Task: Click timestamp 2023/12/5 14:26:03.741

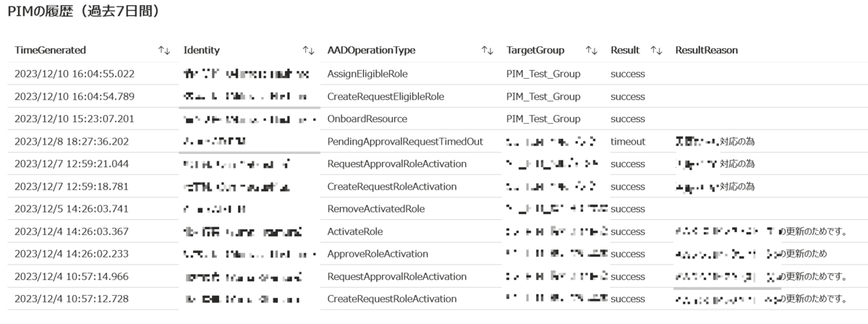Action: [x=72, y=209]
